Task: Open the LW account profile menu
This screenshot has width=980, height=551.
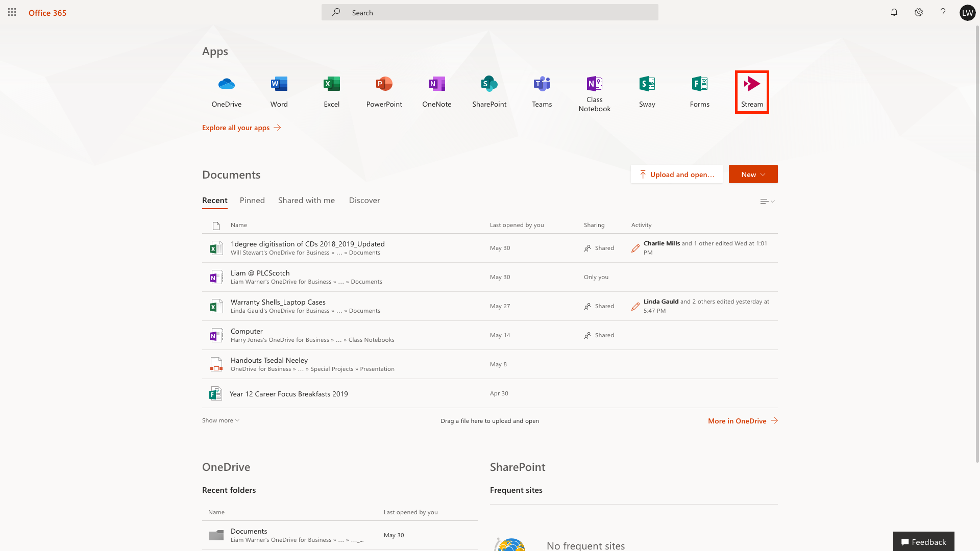Action: click(968, 13)
